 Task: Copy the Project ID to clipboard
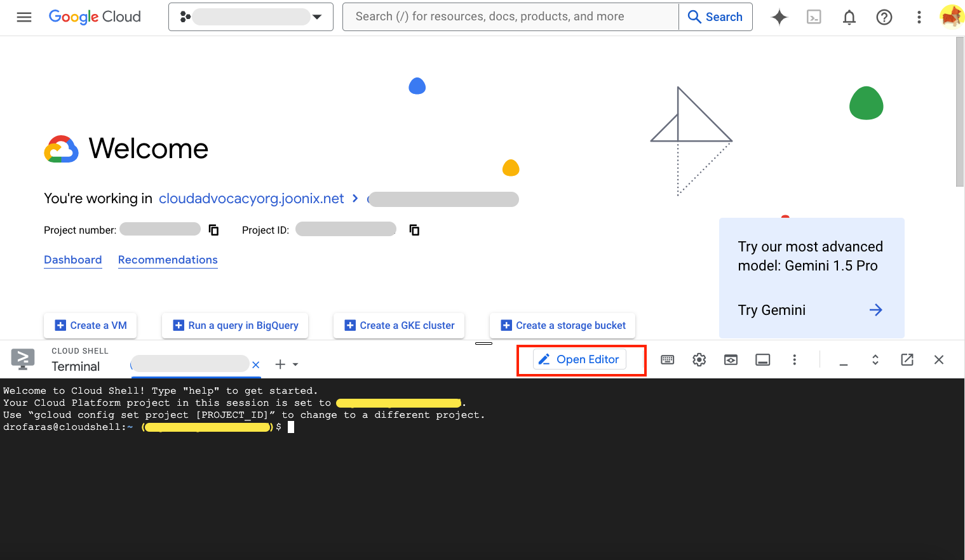tap(414, 229)
